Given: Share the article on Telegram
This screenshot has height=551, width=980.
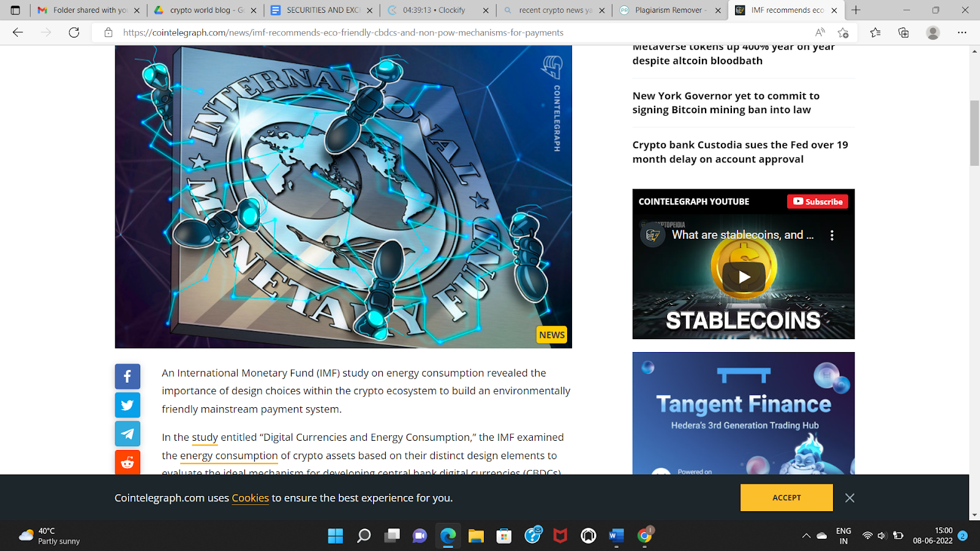Looking at the screenshot, I should point(127,434).
